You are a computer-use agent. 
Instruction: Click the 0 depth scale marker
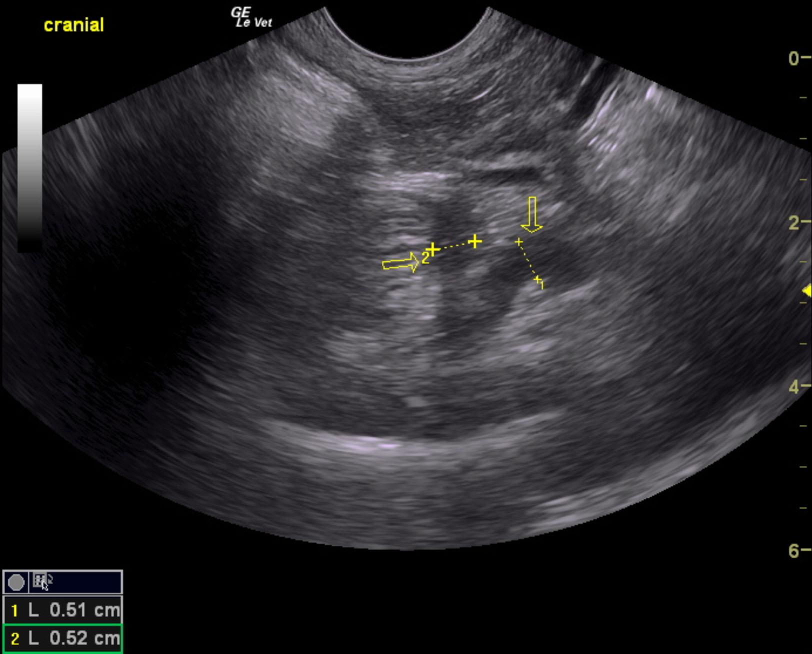pos(794,58)
